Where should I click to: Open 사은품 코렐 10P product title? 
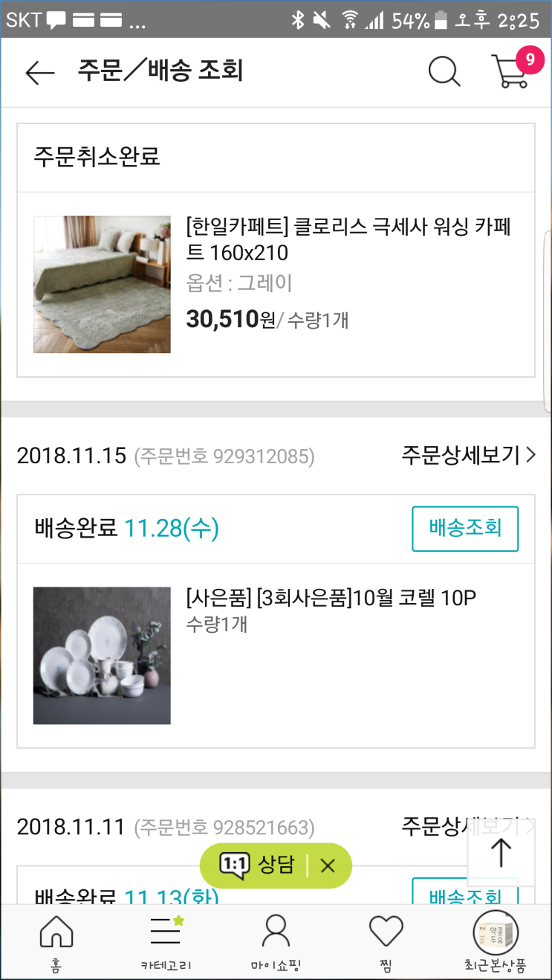tap(330, 597)
